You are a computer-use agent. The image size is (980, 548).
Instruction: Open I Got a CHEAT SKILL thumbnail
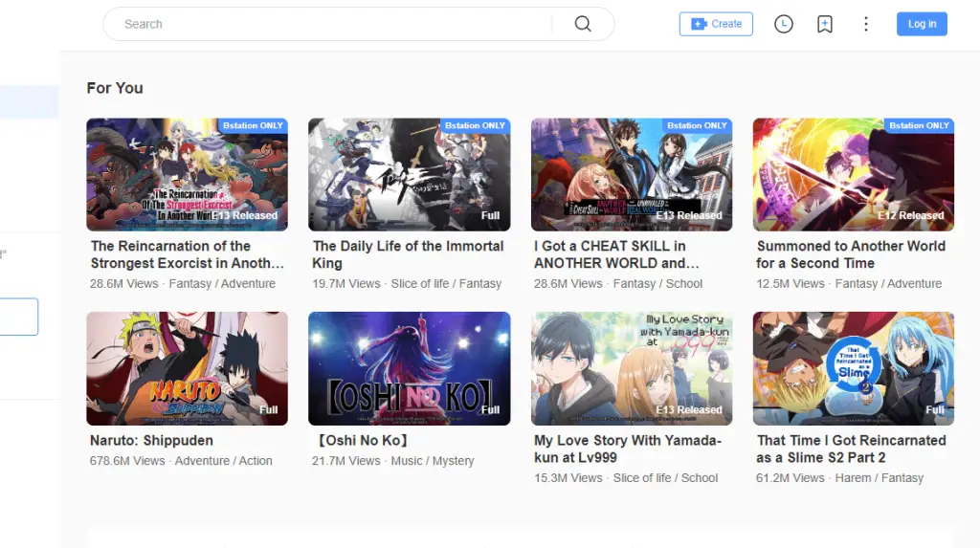632,174
